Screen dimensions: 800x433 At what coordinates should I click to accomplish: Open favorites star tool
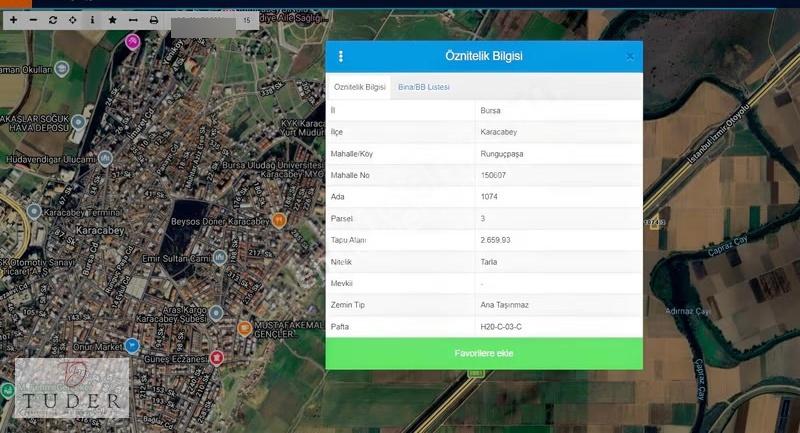[112, 20]
